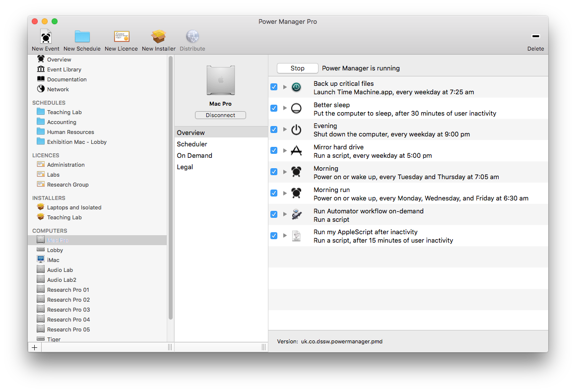
Task: Expand the Better sleep event triangle
Action: point(285,108)
